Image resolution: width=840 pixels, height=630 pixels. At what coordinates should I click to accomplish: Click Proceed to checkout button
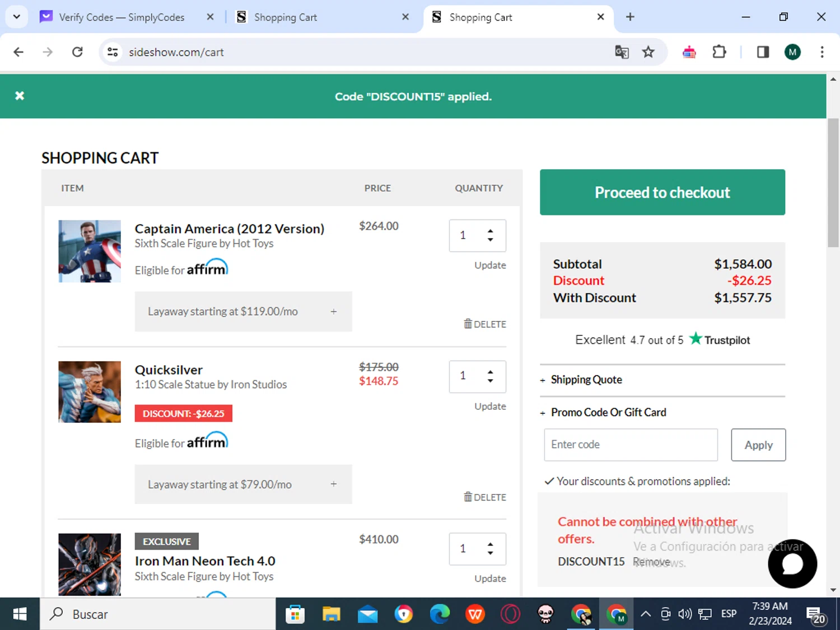pos(662,192)
